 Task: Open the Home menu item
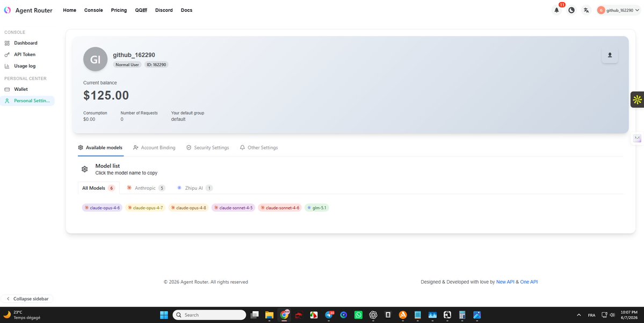pyautogui.click(x=69, y=10)
